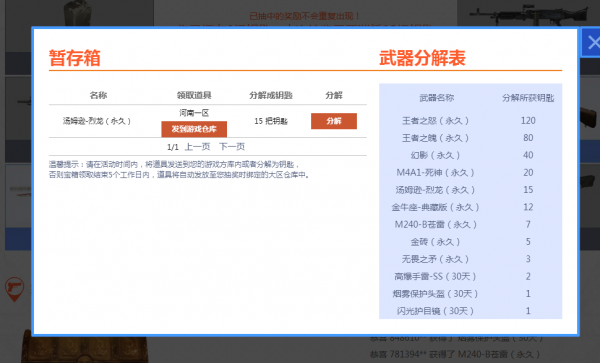Image resolution: width=600 pixels, height=363 pixels.
Task: Select the 武器分解表 heading
Action: click(x=422, y=58)
